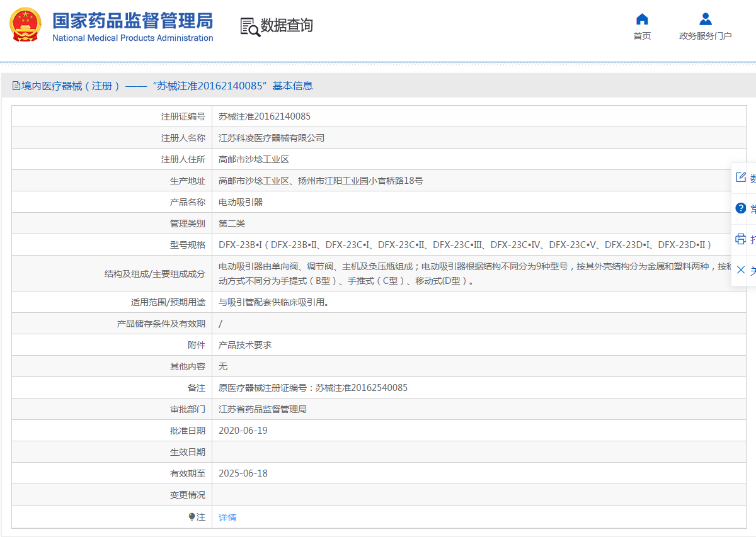
Task: Click the 生效日期 label
Action: point(188,452)
